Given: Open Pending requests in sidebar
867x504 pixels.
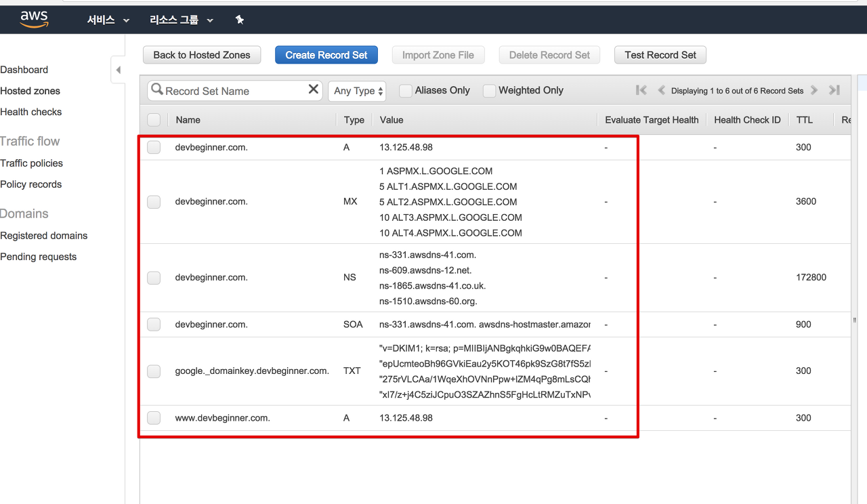Looking at the screenshot, I should (39, 257).
